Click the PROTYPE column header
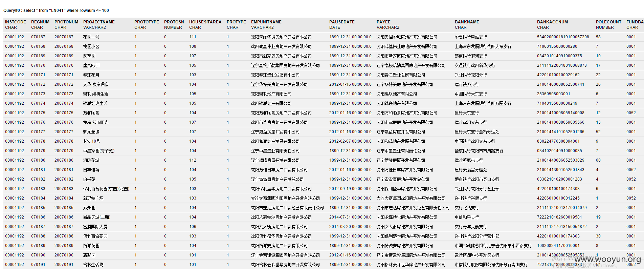This screenshot has width=644, height=269. 236,22
